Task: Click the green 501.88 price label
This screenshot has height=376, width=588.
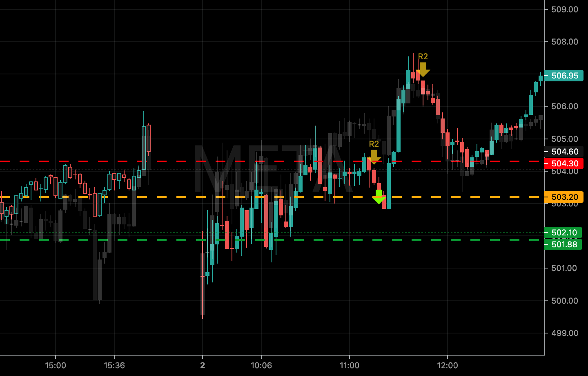Action: coord(563,244)
